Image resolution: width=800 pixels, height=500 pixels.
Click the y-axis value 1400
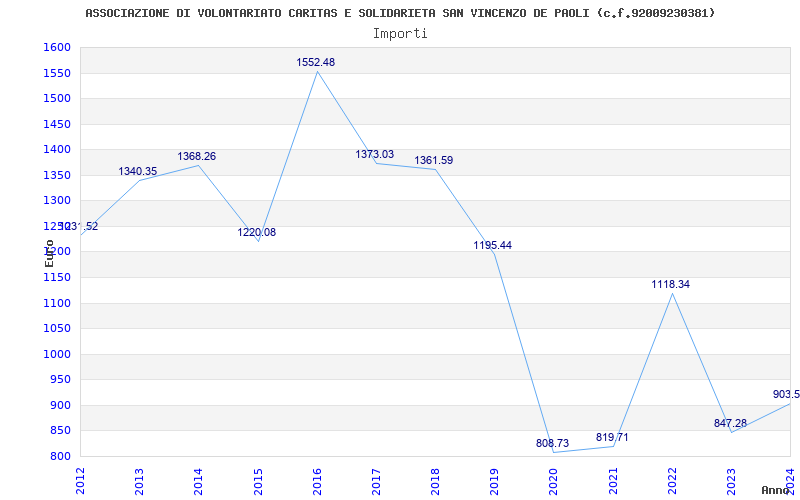[57, 149]
